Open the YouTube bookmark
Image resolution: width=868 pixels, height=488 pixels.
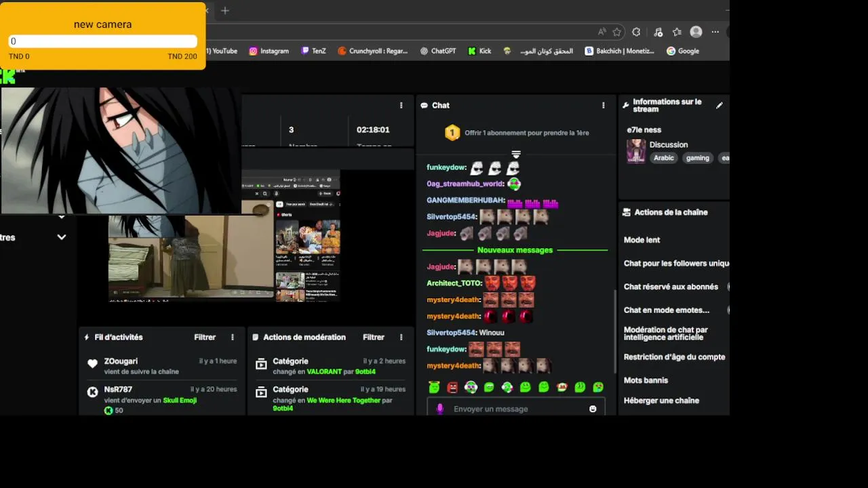tap(222, 51)
